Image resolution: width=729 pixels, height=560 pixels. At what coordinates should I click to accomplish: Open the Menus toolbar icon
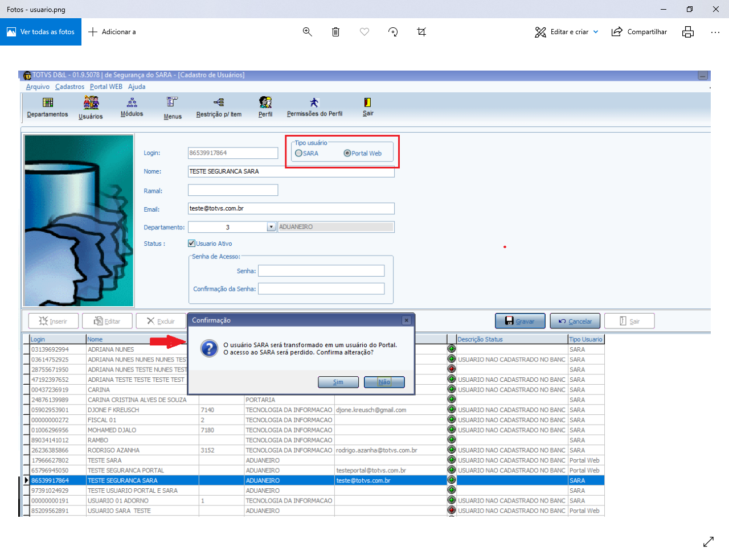[173, 108]
